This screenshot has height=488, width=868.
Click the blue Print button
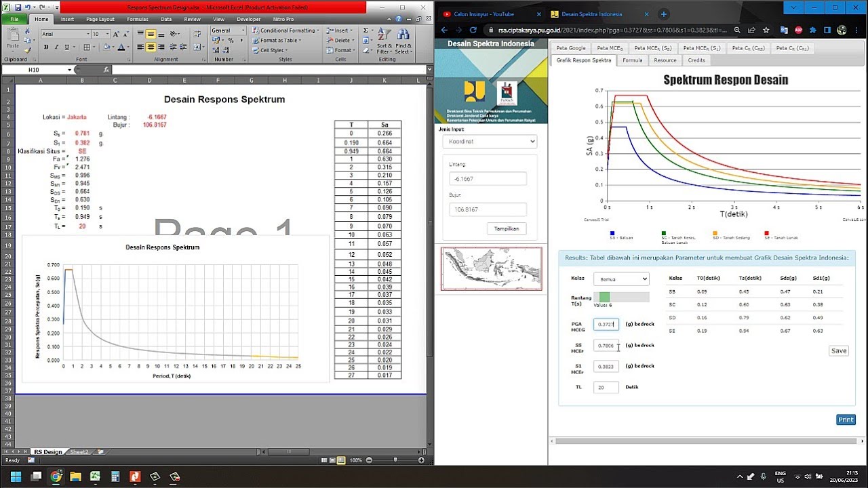click(x=846, y=420)
